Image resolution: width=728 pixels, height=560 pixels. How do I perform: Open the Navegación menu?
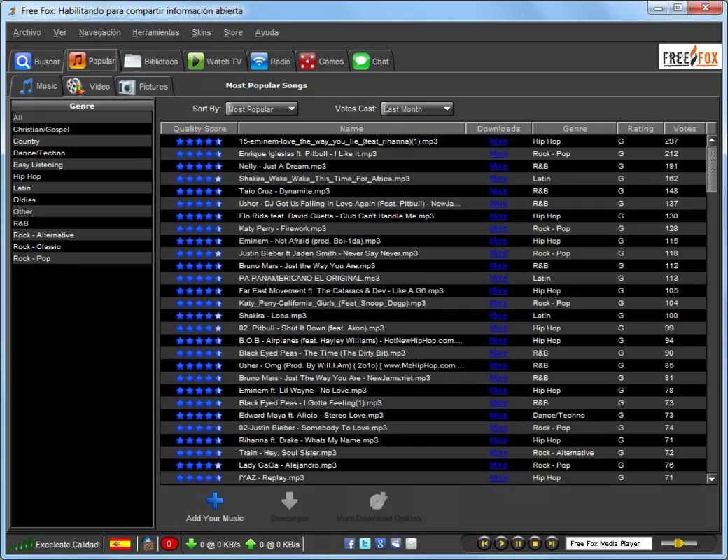(100, 32)
